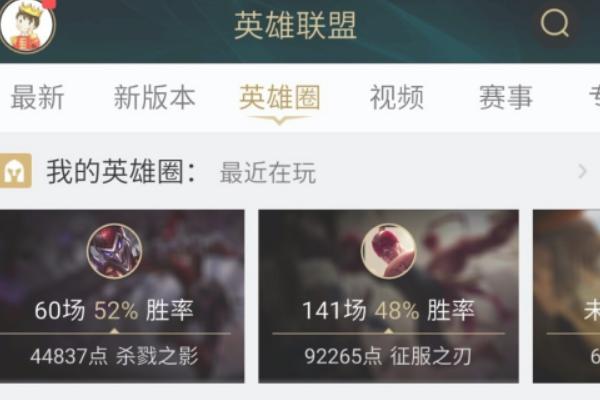Switch to the 最新 tab
Viewport: 600px width, 400px height.
coord(37,98)
